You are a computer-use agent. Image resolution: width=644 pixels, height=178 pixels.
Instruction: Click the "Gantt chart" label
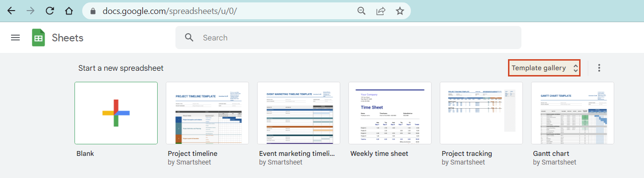(x=551, y=153)
